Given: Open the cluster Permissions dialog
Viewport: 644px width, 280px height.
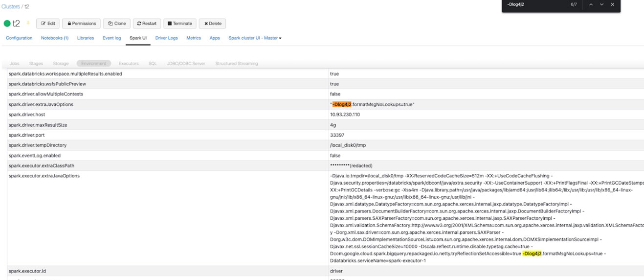Looking at the screenshot, I should (x=82, y=23).
